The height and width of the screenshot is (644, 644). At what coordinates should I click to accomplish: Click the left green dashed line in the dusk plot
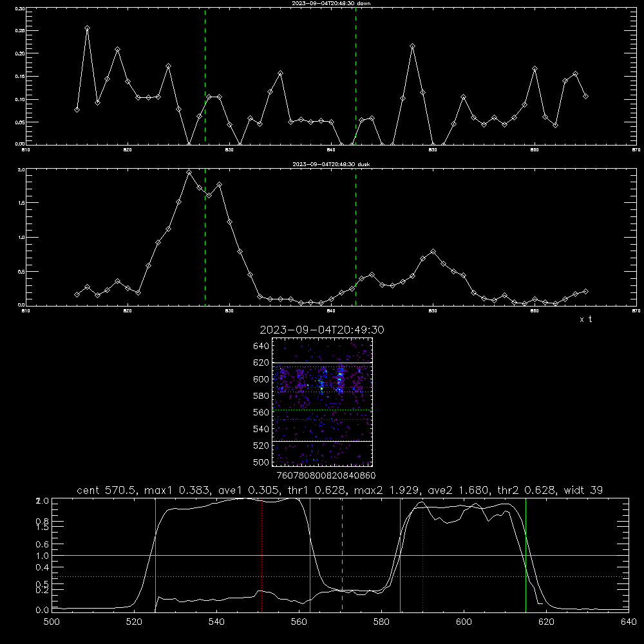tap(205, 237)
